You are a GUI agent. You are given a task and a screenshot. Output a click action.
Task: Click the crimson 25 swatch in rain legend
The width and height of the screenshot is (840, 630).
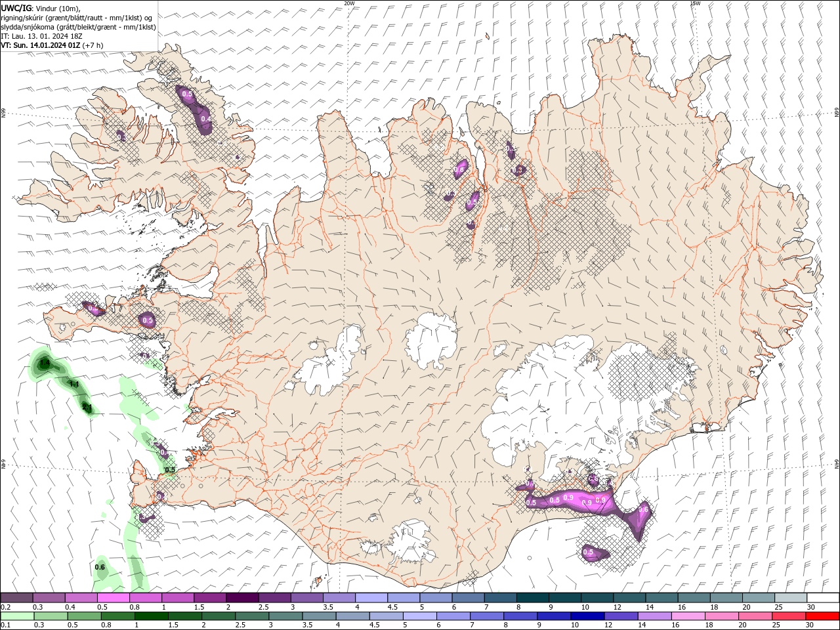pos(789,616)
